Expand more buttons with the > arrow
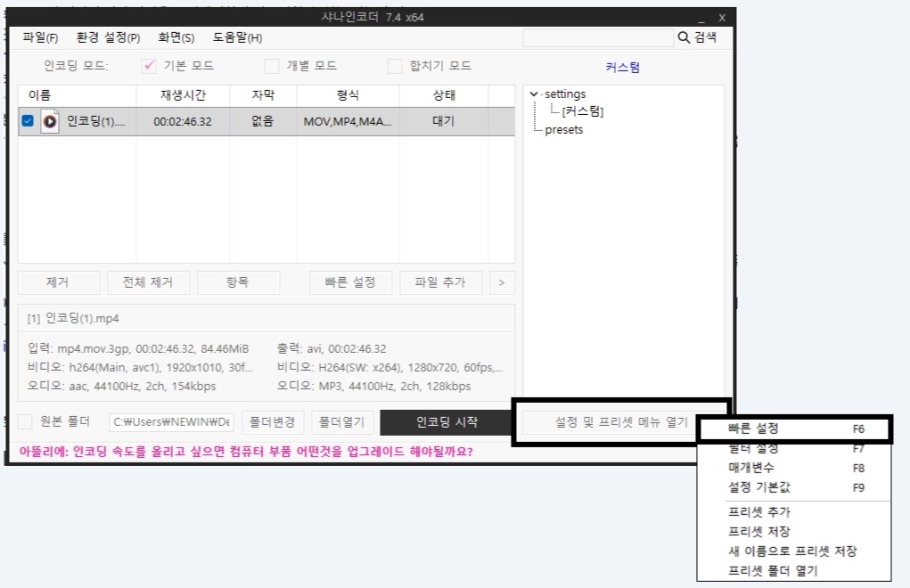 (x=502, y=282)
